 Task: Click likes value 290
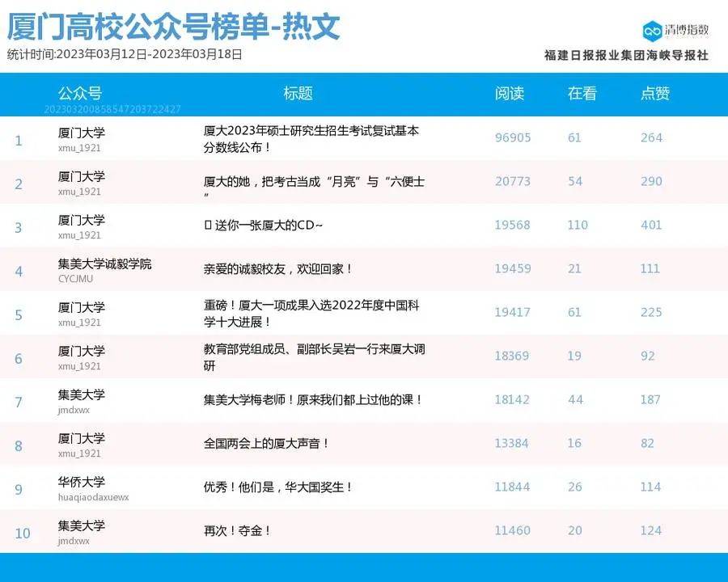(651, 181)
